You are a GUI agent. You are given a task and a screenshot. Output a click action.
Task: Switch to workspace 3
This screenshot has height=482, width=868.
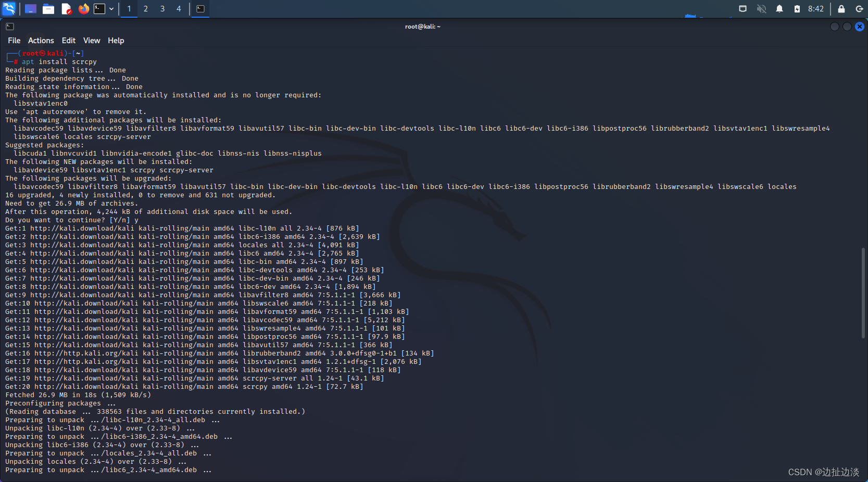(x=162, y=8)
